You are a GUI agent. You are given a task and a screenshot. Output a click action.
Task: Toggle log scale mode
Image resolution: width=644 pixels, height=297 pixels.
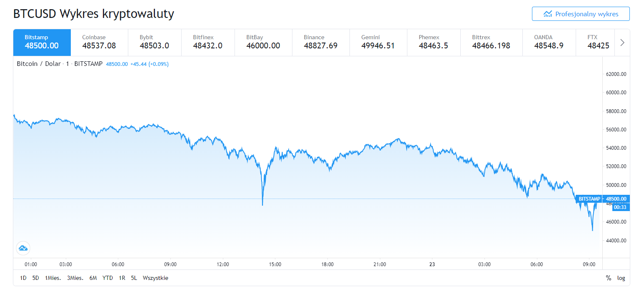(621, 278)
